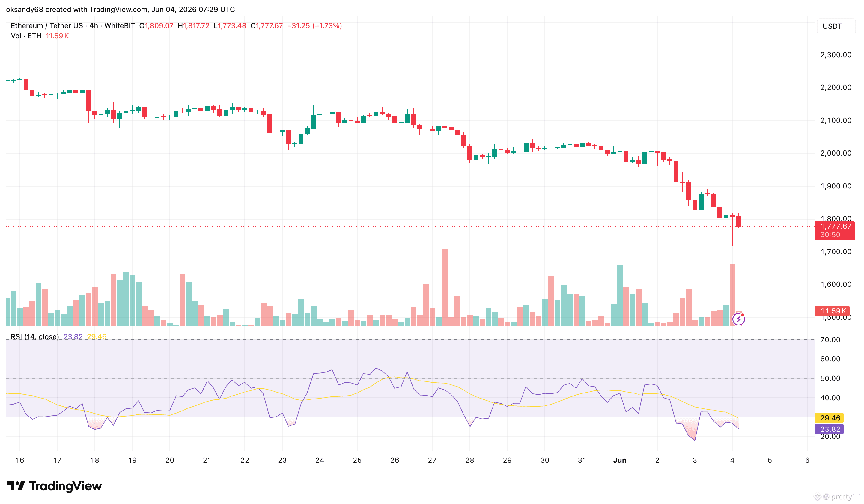Click the 40.00 RSI axis label

(830, 398)
